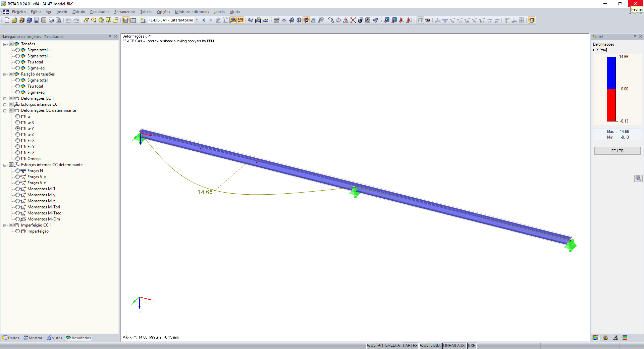
Task: Toggle LINHAS AUX. in the status bar
Action: point(454,346)
